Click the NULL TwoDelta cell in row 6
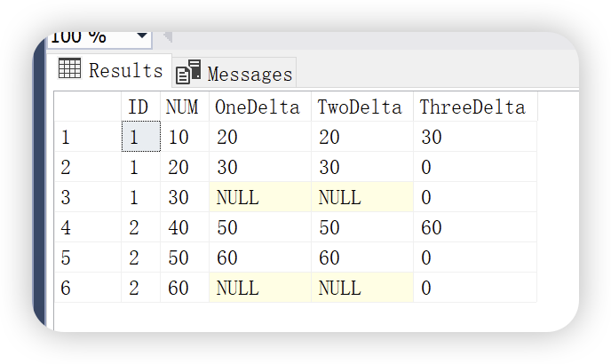 pos(361,288)
